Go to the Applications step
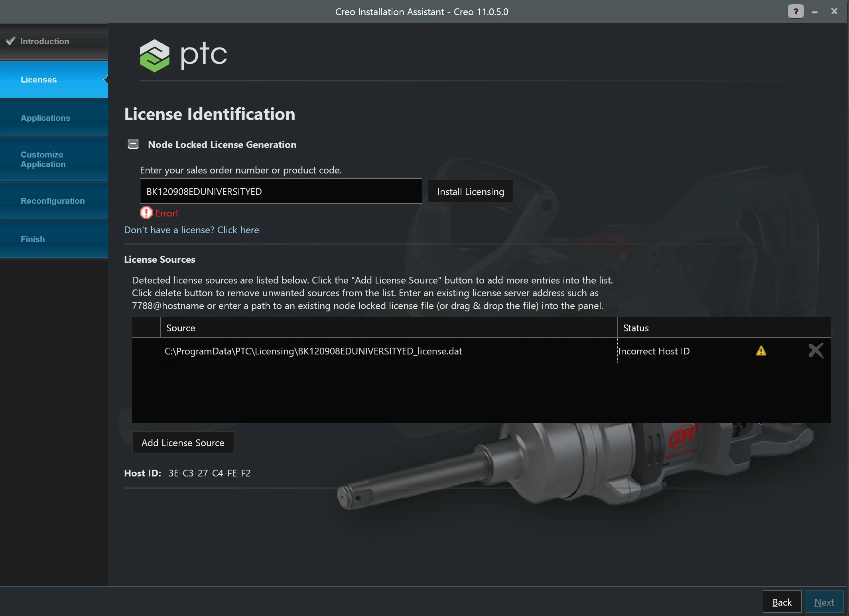This screenshot has width=849, height=616. [x=45, y=118]
